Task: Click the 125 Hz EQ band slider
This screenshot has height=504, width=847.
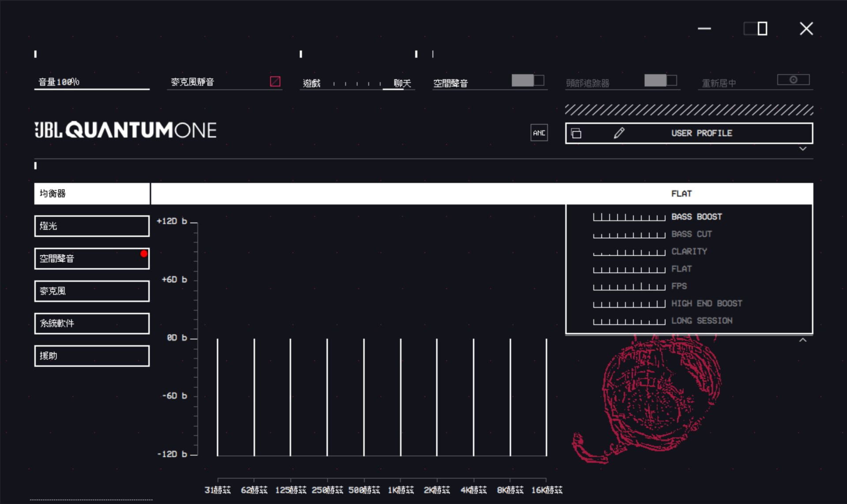Action: [290, 397]
